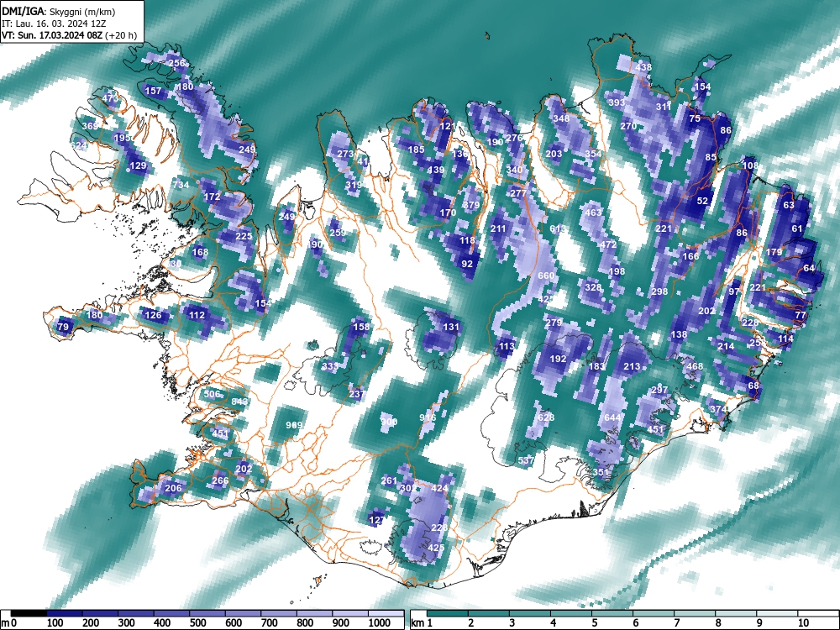Screen dimensions: 840x630
Task: Click visibility value 969 on map
Action: click(295, 425)
